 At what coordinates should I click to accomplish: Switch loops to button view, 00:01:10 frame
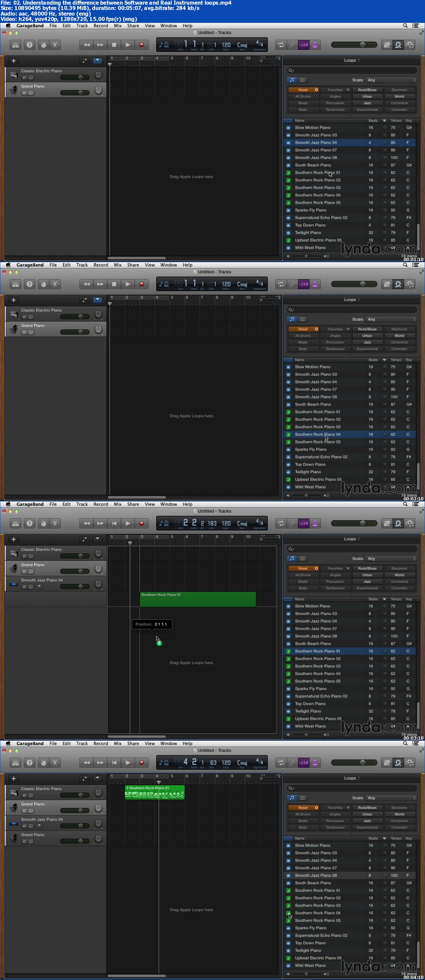[x=292, y=80]
